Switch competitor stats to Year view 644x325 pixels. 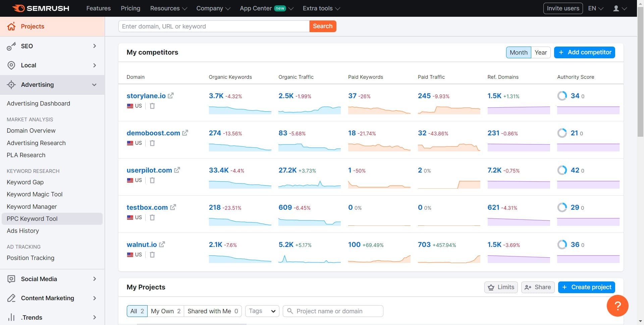[x=541, y=52]
